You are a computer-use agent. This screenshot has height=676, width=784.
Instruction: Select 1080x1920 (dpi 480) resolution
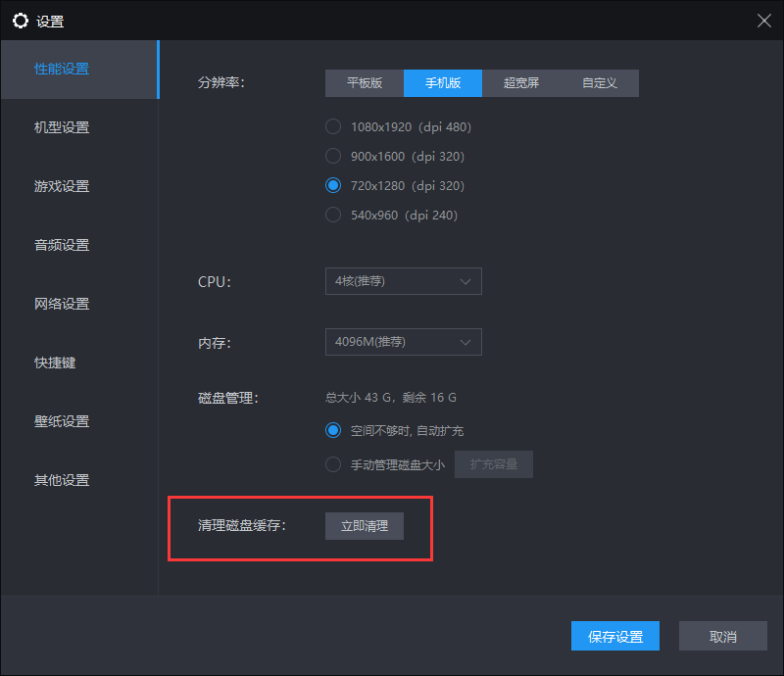pyautogui.click(x=333, y=126)
